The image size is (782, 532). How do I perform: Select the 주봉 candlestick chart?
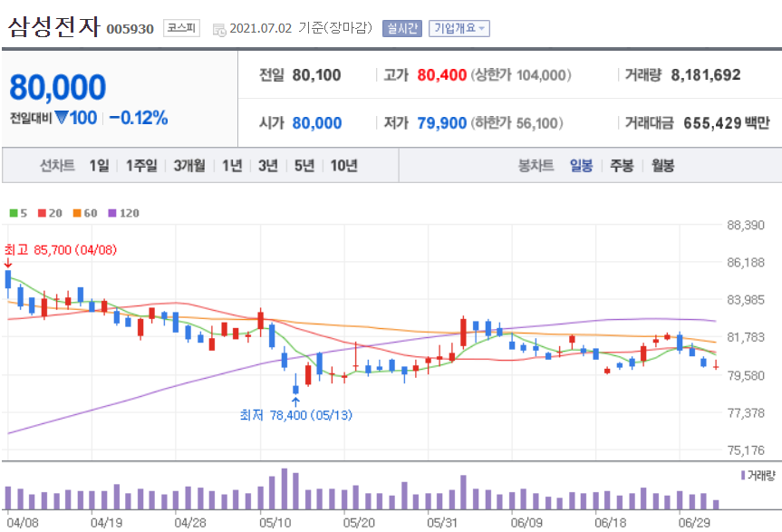click(x=622, y=165)
